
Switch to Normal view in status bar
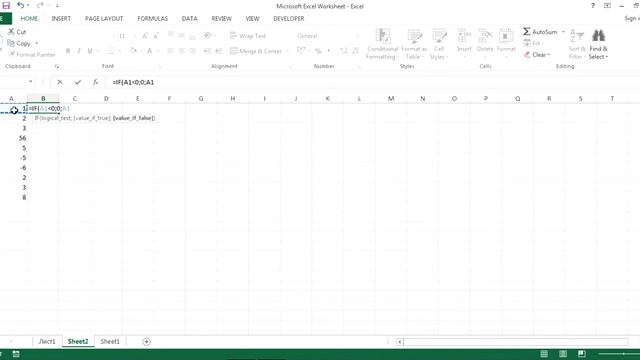click(x=544, y=354)
